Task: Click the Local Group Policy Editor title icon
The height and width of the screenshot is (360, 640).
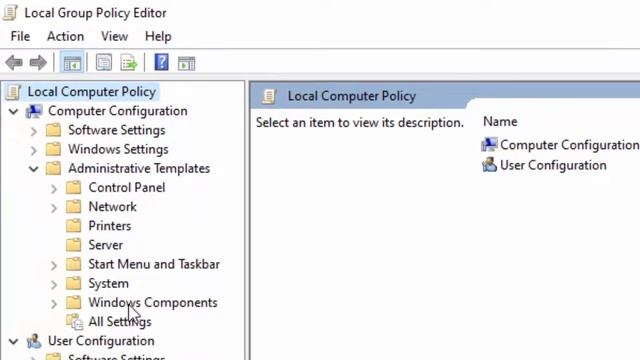Action: coord(10,13)
